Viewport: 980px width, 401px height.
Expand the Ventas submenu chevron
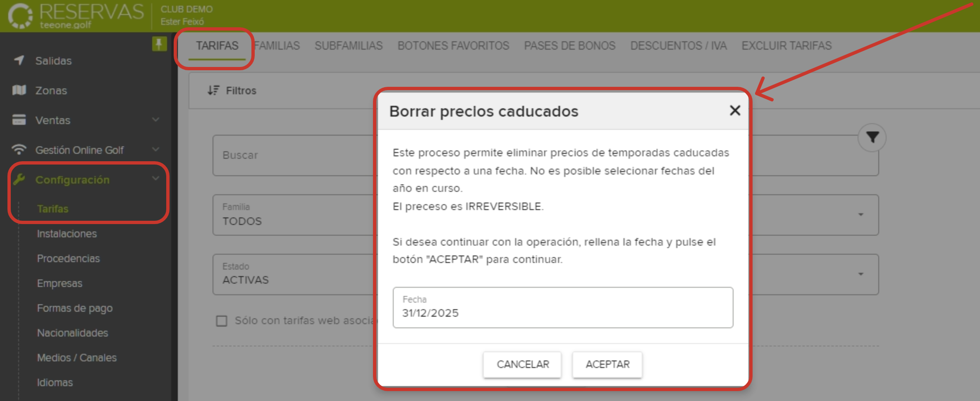coord(155,120)
